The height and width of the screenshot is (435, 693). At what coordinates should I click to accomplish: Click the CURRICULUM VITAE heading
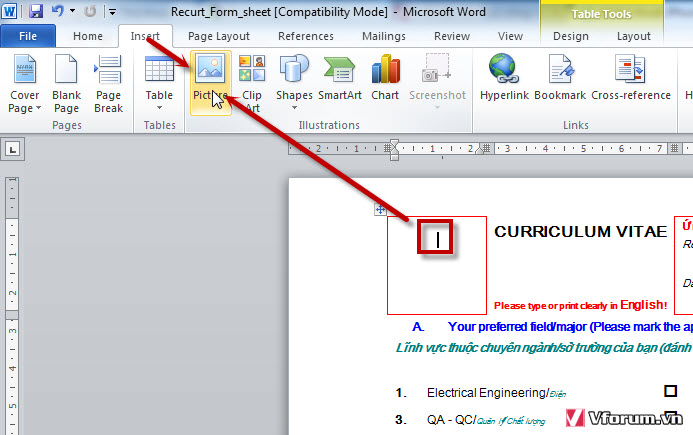click(x=580, y=232)
